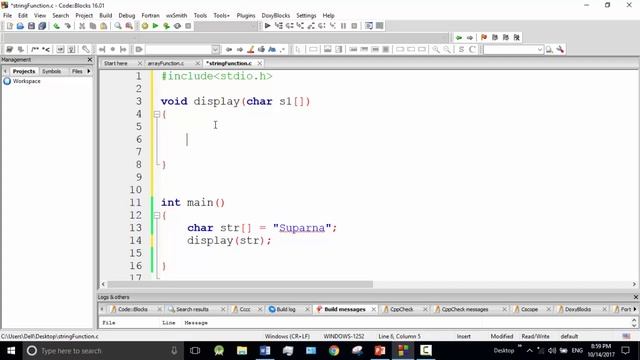Screen dimensions: 640x360
Task: Click the Stop debugger icon
Action: click(354, 26)
